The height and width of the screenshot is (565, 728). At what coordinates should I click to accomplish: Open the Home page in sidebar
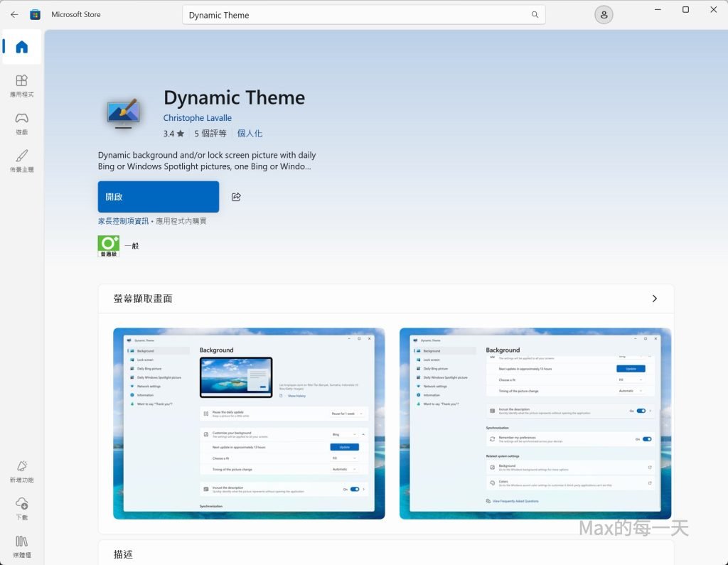(21, 48)
